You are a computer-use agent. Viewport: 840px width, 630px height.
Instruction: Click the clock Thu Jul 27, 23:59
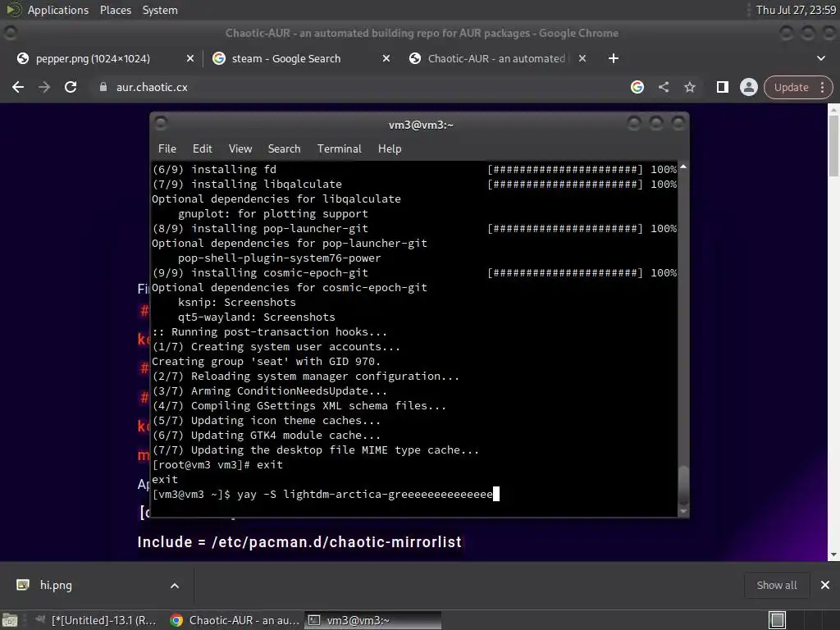796,10
